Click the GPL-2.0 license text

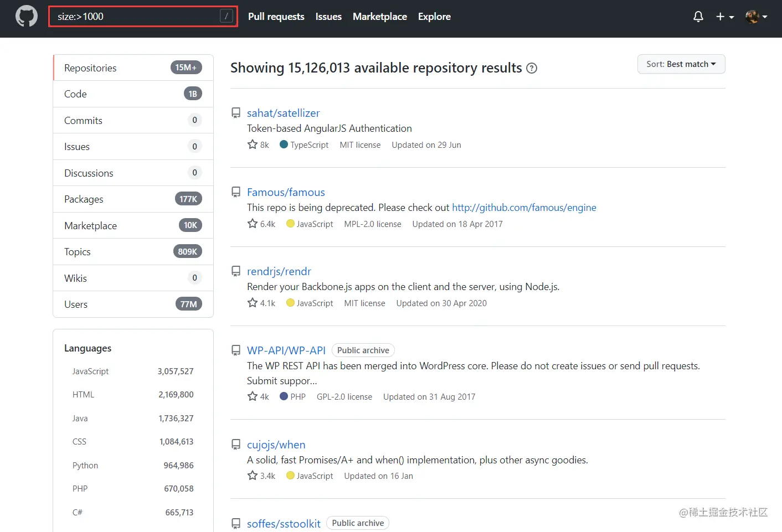click(x=344, y=397)
